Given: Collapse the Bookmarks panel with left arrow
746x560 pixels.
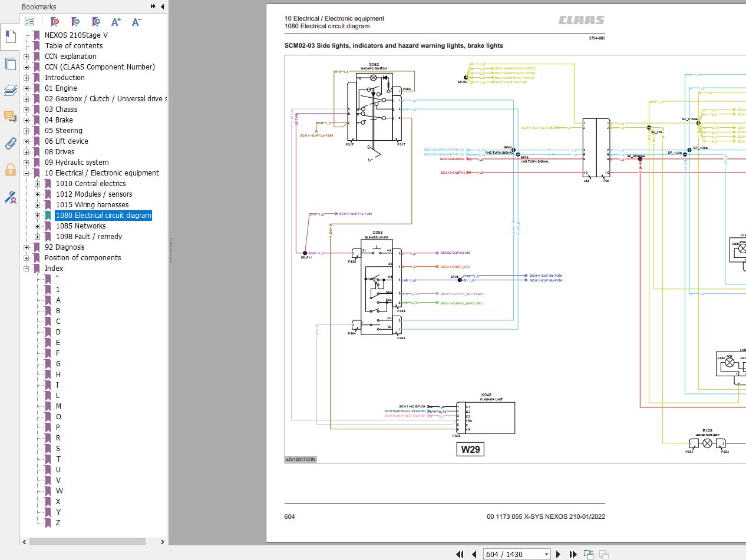Looking at the screenshot, I should (163, 6).
